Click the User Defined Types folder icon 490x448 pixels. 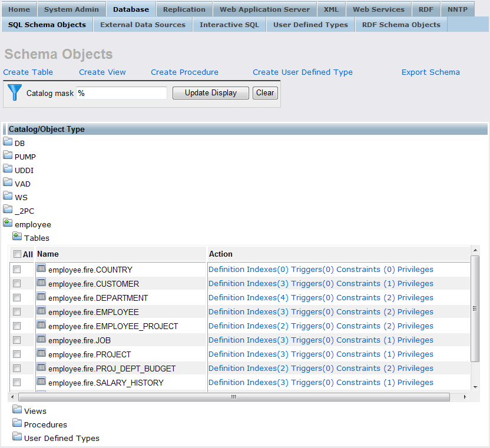pos(17,437)
